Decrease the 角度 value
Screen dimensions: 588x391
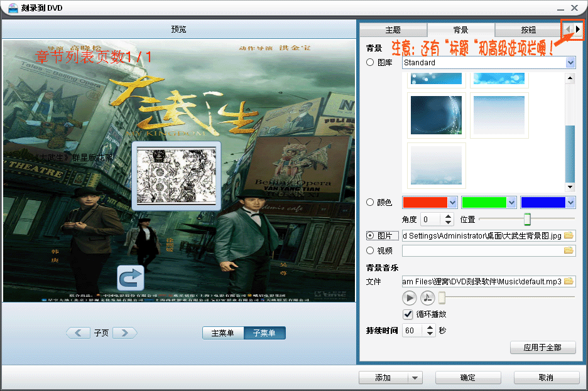point(448,222)
